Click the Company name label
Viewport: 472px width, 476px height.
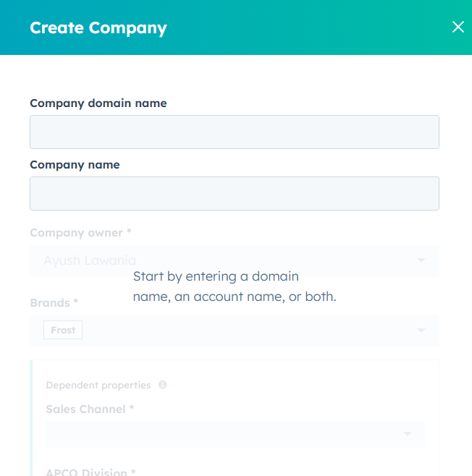tap(75, 165)
